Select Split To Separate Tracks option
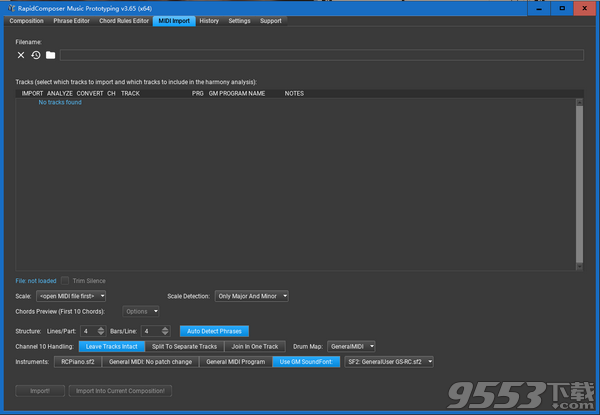 pos(184,347)
